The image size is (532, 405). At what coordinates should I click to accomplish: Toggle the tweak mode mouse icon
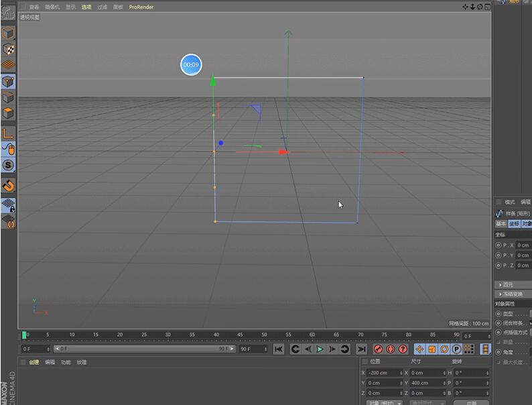[x=9, y=149]
